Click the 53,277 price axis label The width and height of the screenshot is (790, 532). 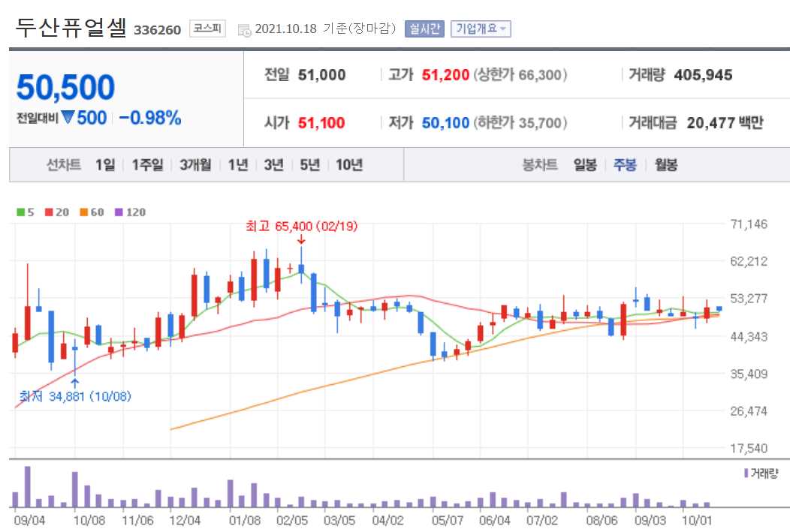pos(749,299)
